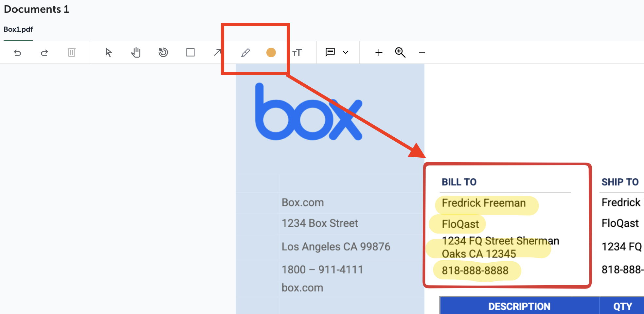Click the Box.com company name text
This screenshot has width=644, height=314.
(x=303, y=202)
